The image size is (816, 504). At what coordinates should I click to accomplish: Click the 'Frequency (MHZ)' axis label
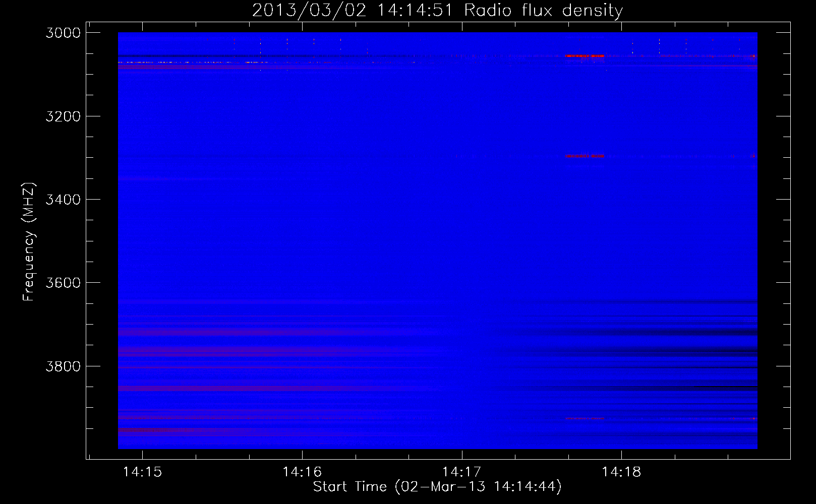(29, 242)
